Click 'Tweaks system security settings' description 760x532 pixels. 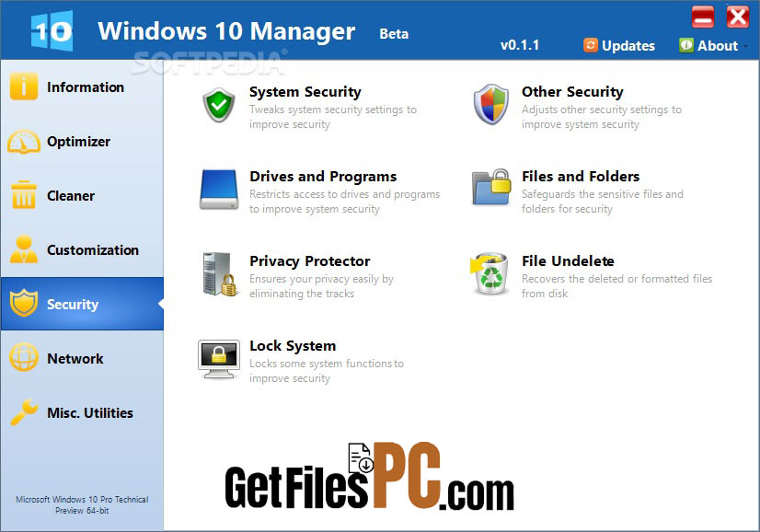(x=333, y=117)
